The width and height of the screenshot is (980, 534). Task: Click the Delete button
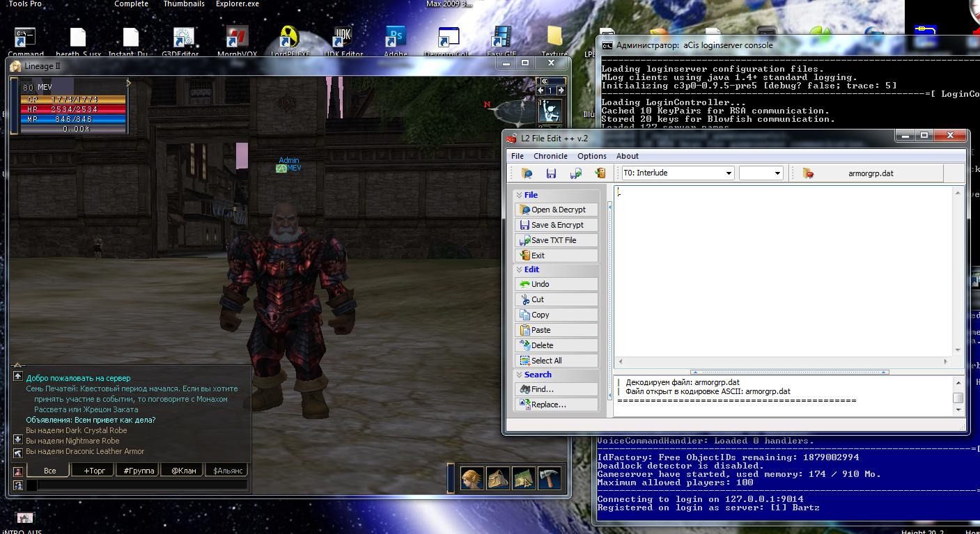point(557,345)
